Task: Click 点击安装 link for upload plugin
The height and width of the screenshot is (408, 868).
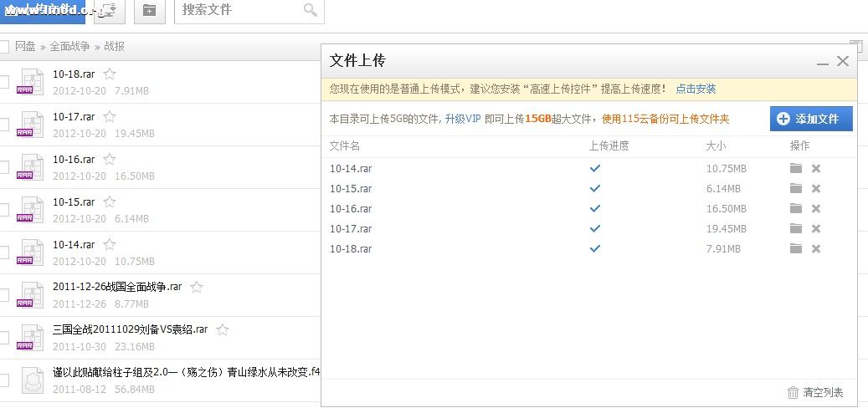Action: (x=696, y=89)
